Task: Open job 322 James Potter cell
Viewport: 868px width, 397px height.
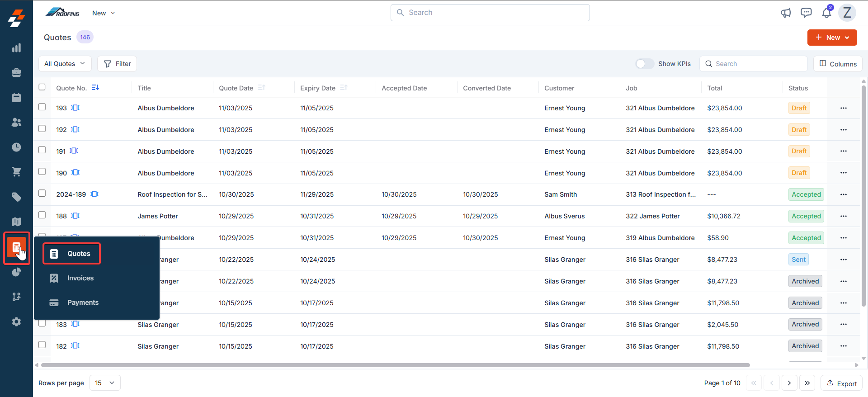Action: pos(653,216)
